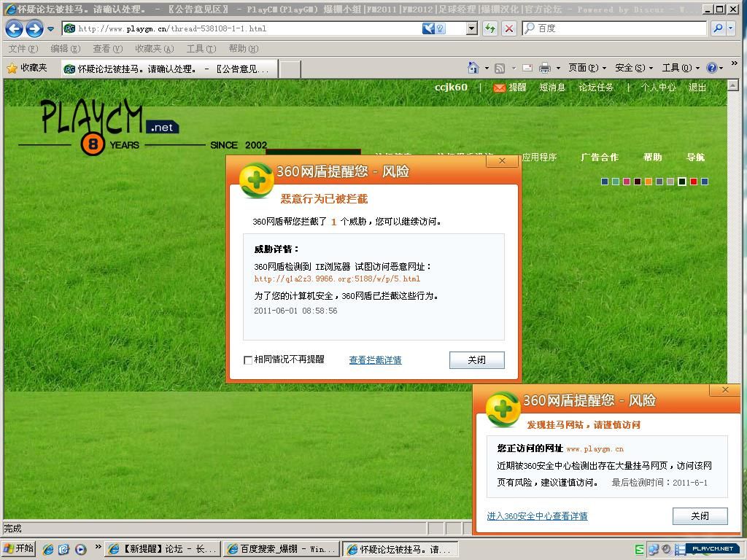Click 关闭 button in the center 360 dialog

click(x=476, y=359)
